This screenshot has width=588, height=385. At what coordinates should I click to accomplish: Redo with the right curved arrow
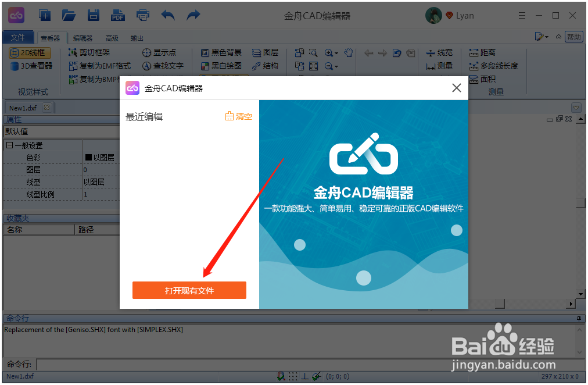pyautogui.click(x=193, y=15)
